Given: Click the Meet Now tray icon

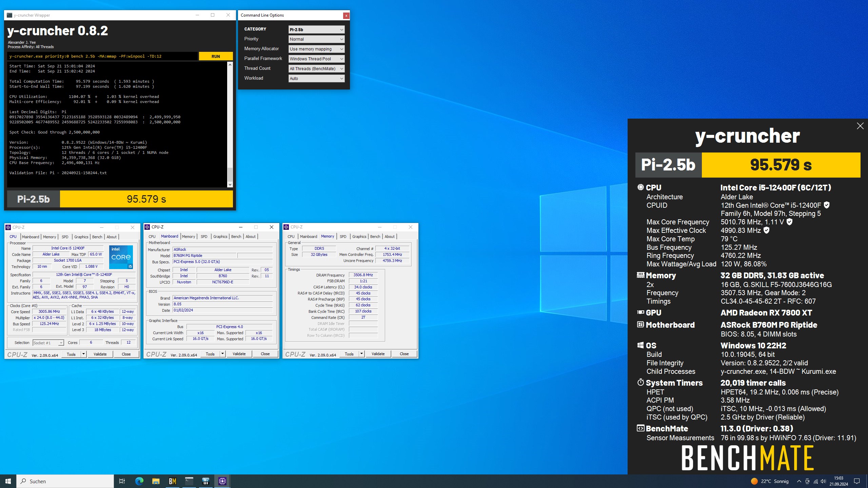Looking at the screenshot, I should pyautogui.click(x=807, y=481).
